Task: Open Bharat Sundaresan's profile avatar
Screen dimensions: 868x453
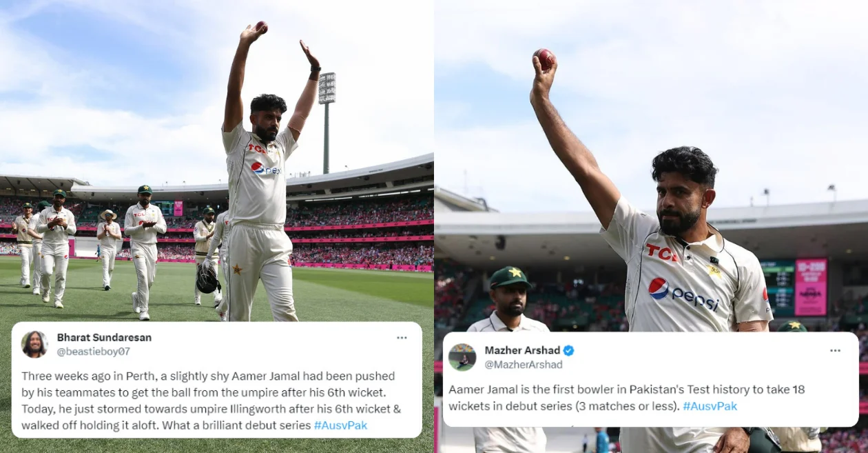Action: click(x=34, y=344)
